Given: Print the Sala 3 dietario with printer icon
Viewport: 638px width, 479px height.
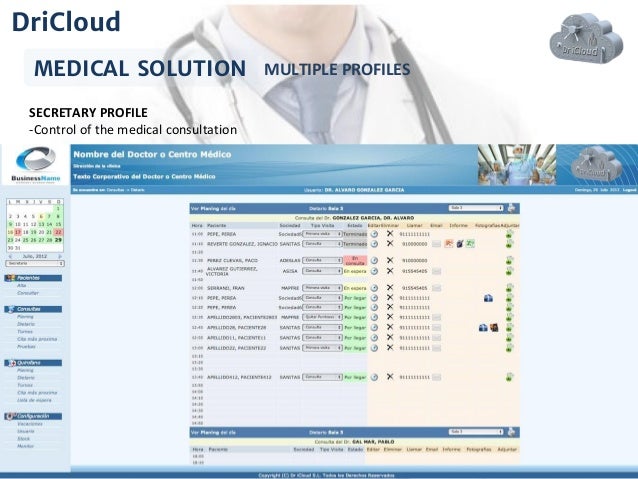Looking at the screenshot, I should pos(511,208).
